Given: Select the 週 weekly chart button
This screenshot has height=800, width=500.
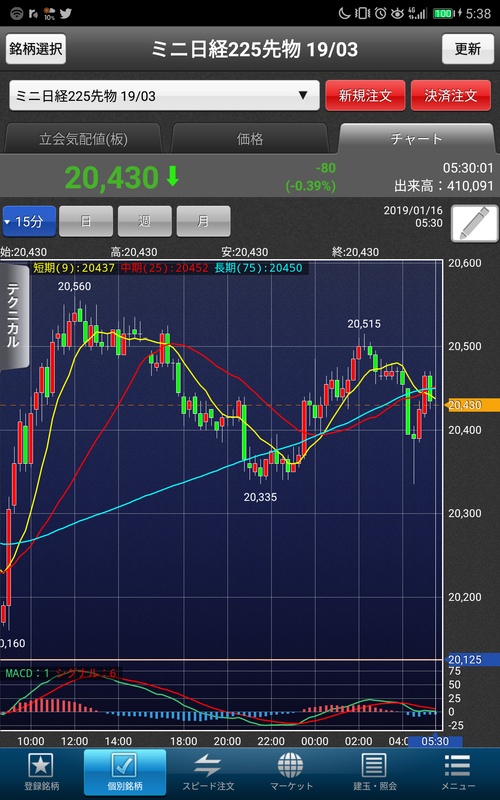Looking at the screenshot, I should pyautogui.click(x=144, y=221).
